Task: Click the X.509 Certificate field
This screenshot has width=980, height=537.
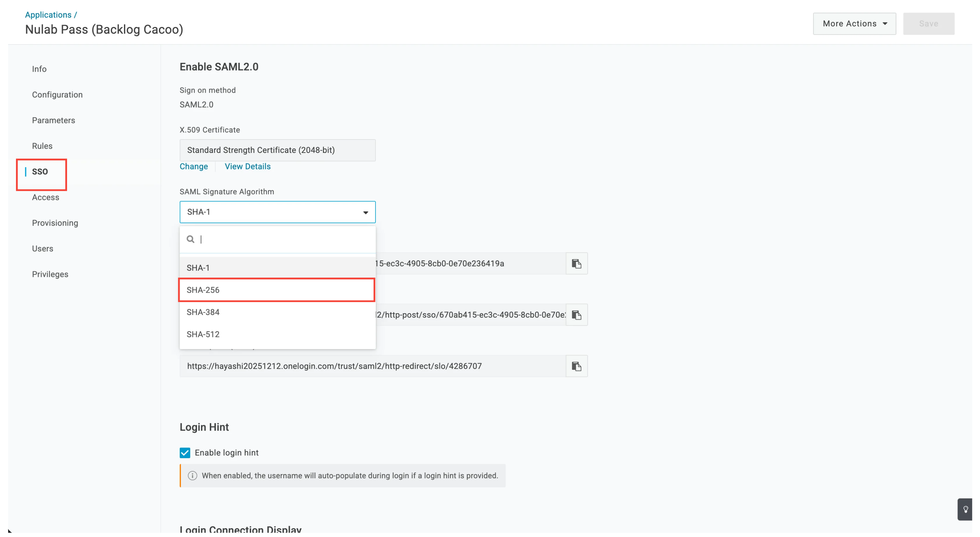Action: pos(277,150)
